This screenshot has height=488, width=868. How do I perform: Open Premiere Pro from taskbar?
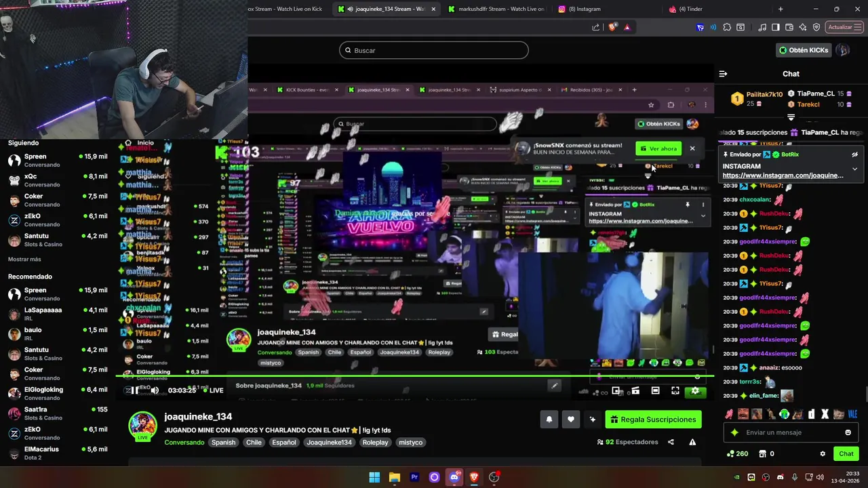(414, 477)
